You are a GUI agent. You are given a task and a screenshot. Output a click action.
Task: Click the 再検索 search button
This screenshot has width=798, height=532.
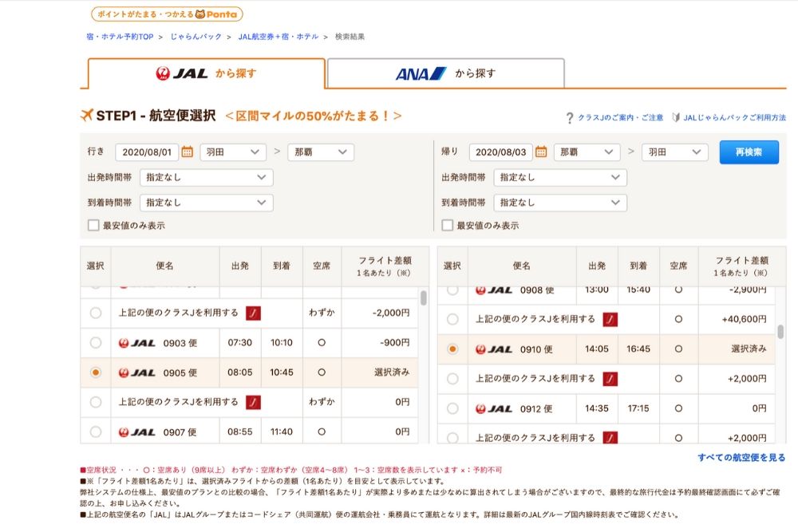(x=749, y=152)
